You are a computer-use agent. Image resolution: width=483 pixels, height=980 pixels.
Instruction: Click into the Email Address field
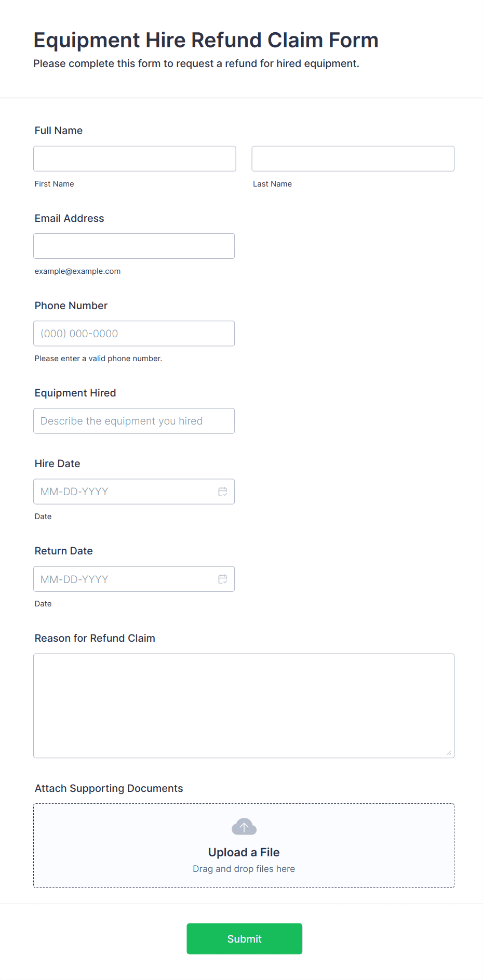[134, 246]
